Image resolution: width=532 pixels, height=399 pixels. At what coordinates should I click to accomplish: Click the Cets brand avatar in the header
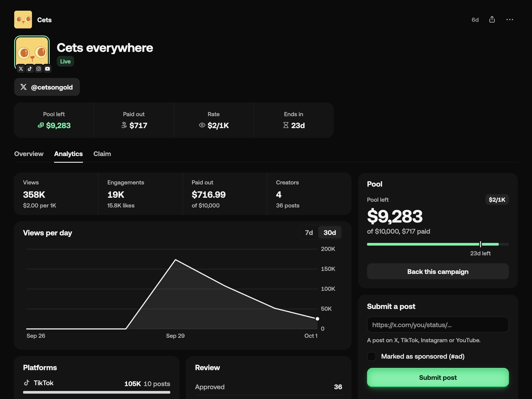coord(23,19)
